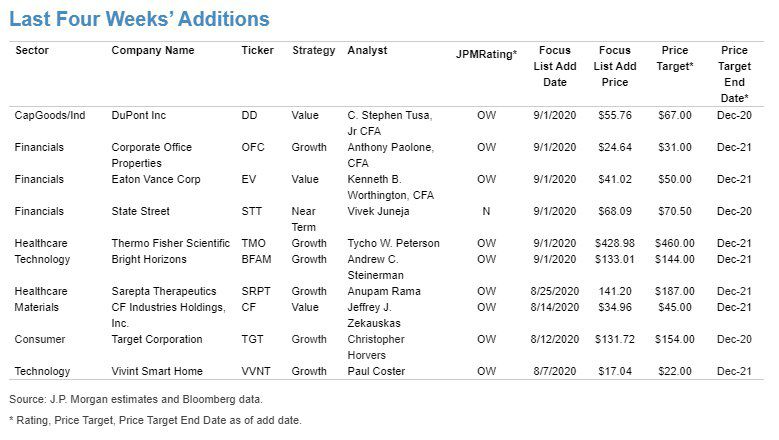779x440 pixels.
Task: Select CF Industries Holdings company cell
Action: pyautogui.click(x=168, y=315)
